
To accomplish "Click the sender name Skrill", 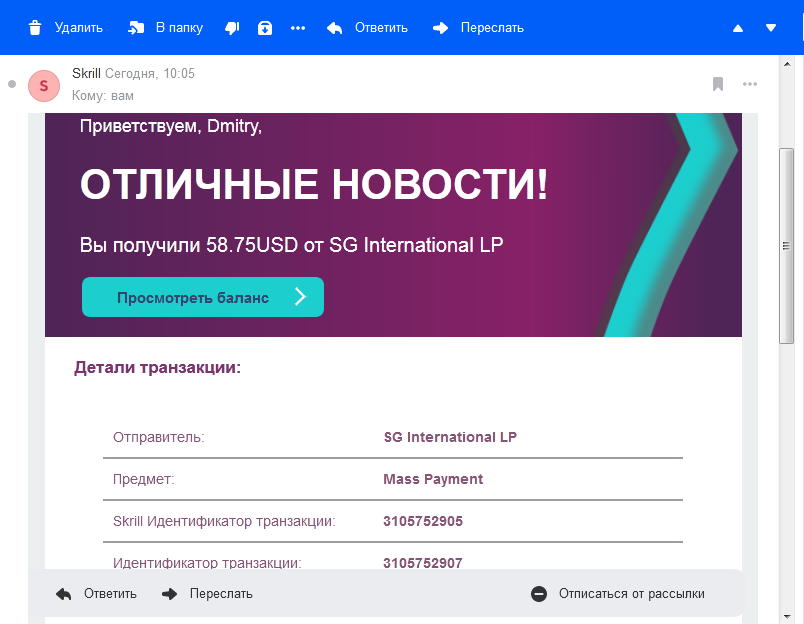I will (86, 73).
